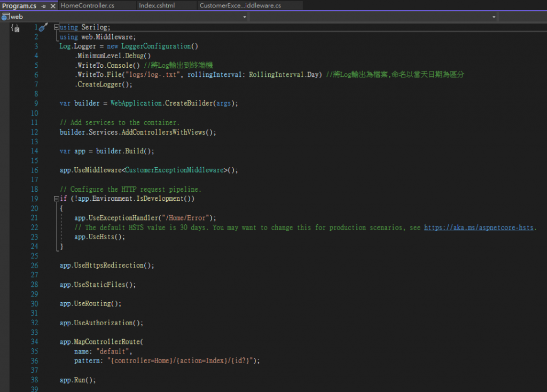Click on app.UseStaticFiles() statement
Viewport: 547px width, 392px height.
pyautogui.click(x=98, y=285)
